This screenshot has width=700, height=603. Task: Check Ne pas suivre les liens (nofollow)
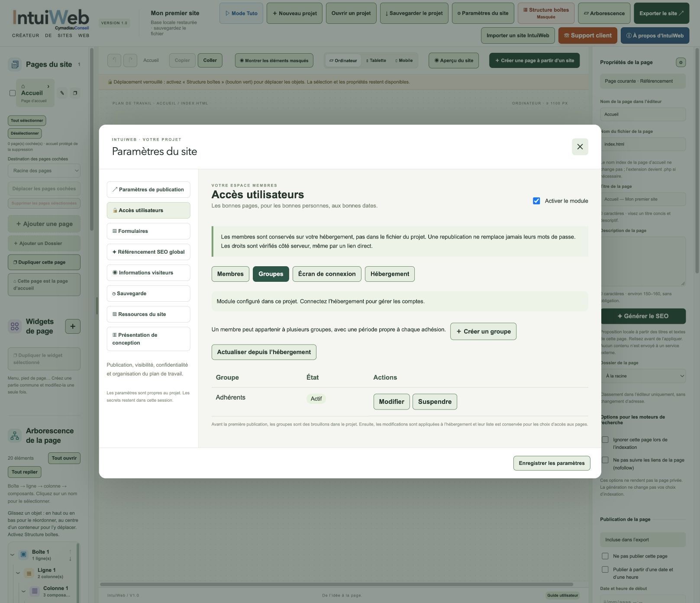point(605,460)
